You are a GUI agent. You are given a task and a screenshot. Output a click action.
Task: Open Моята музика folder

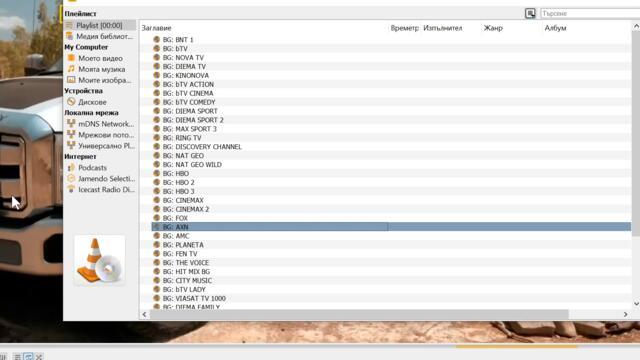click(x=102, y=69)
